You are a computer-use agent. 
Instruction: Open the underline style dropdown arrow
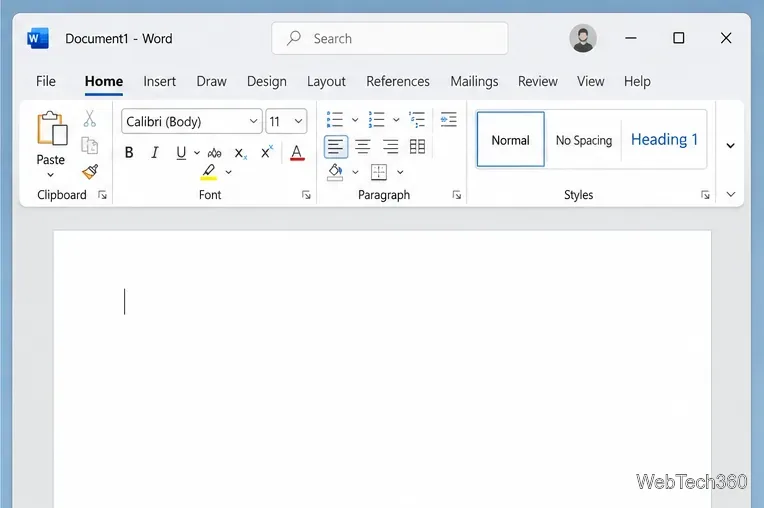(197, 153)
